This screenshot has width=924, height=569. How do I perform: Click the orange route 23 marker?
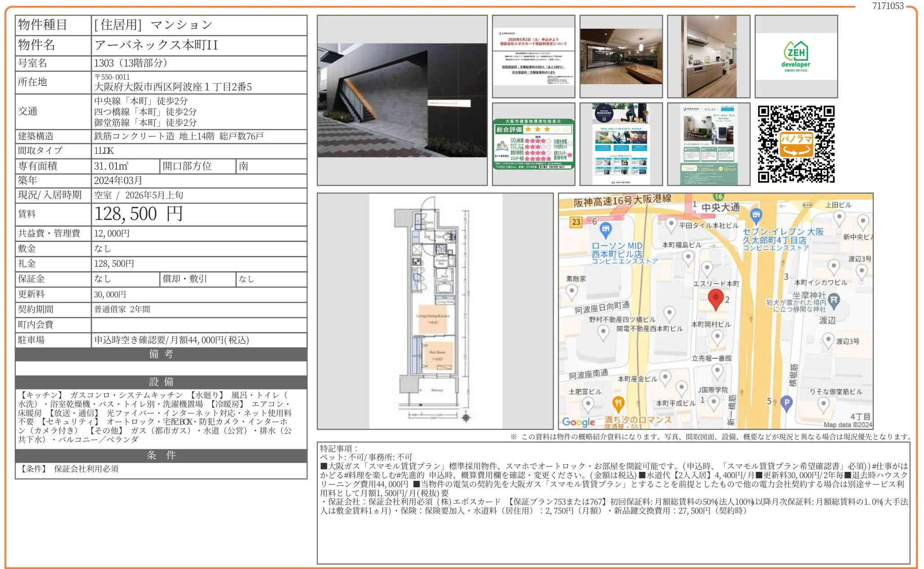(x=576, y=222)
